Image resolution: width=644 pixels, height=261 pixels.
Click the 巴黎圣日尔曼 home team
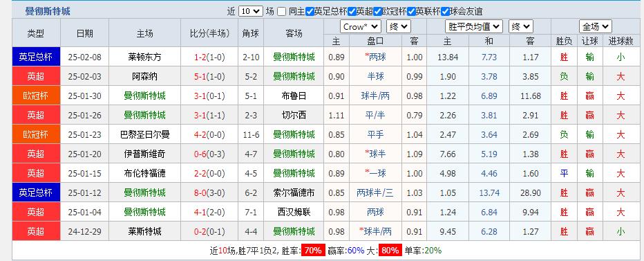point(144,134)
